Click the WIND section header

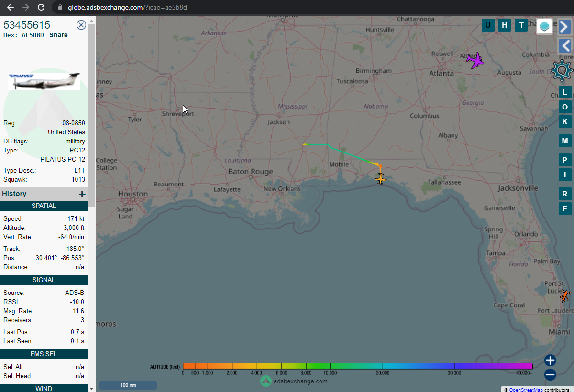44,388
